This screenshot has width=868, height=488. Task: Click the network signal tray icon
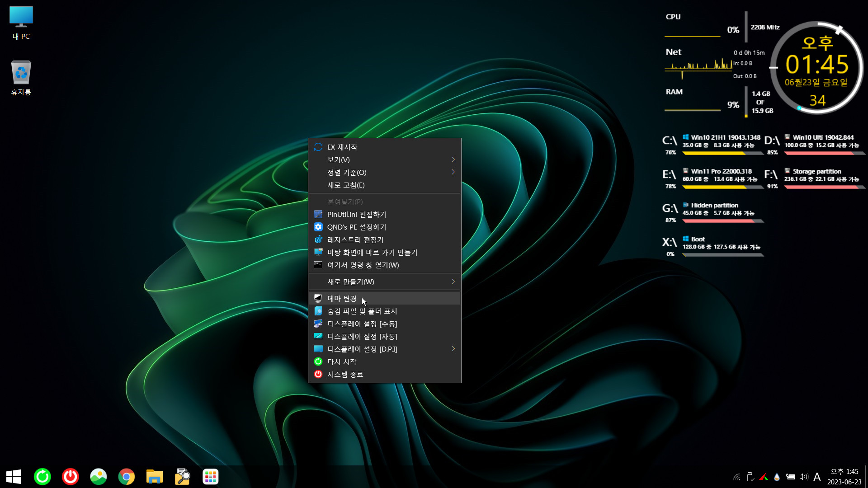(x=737, y=477)
